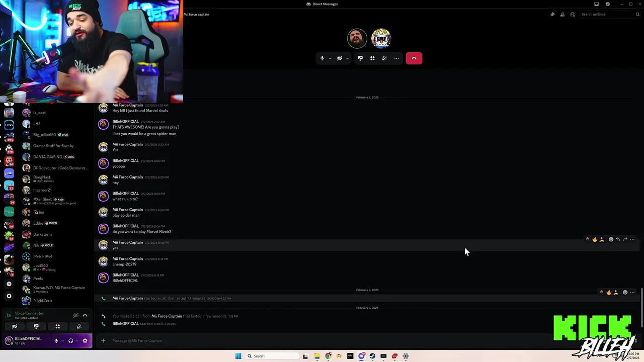Click plus button beside message box

pos(103,341)
